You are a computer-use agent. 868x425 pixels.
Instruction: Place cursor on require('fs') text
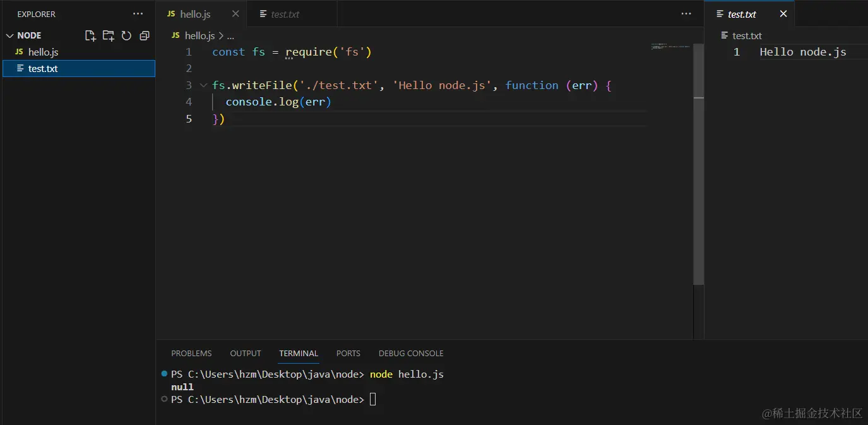tap(328, 52)
